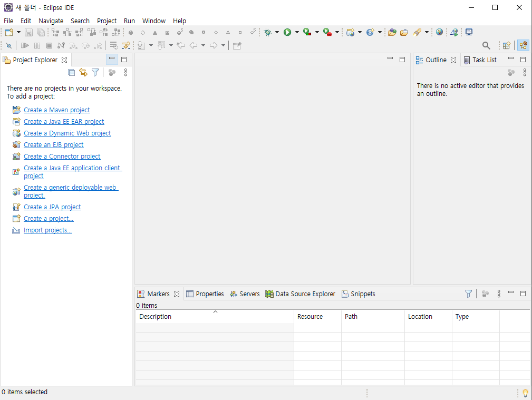Expand the External Tools dropdown arrow

point(337,32)
